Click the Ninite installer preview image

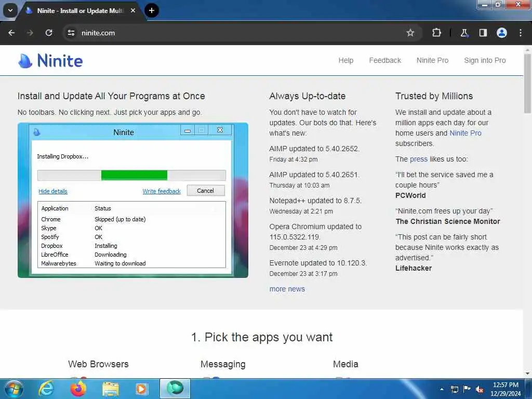point(133,200)
